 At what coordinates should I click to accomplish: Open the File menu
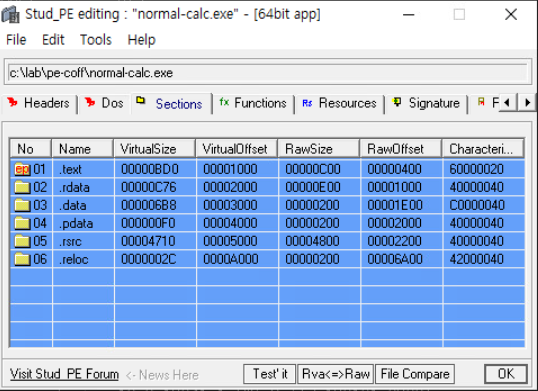16,40
